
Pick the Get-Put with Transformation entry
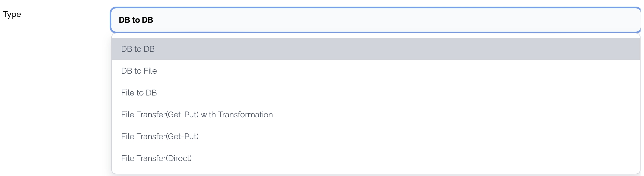(x=197, y=114)
